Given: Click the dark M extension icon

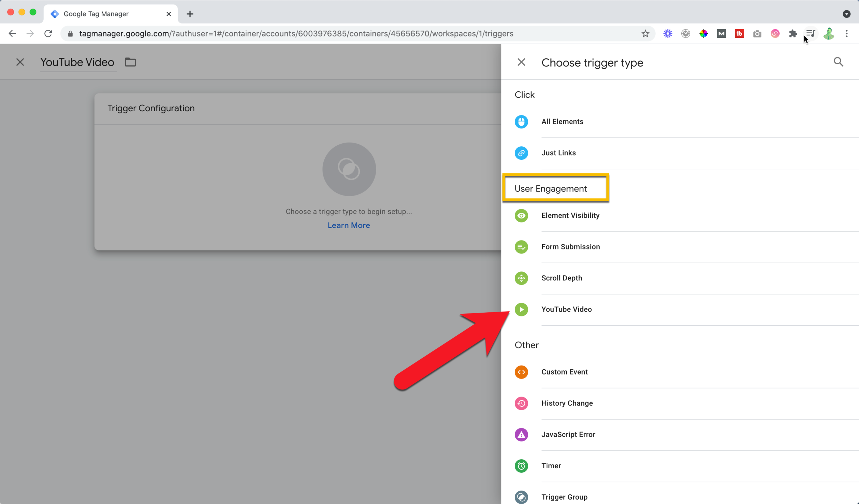Looking at the screenshot, I should (x=721, y=33).
